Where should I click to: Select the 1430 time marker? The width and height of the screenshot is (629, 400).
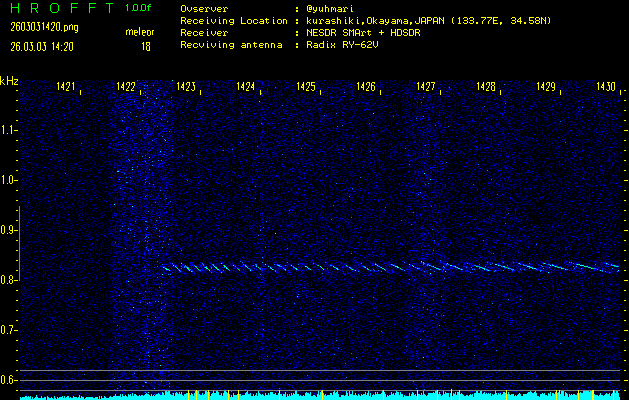[x=606, y=87]
